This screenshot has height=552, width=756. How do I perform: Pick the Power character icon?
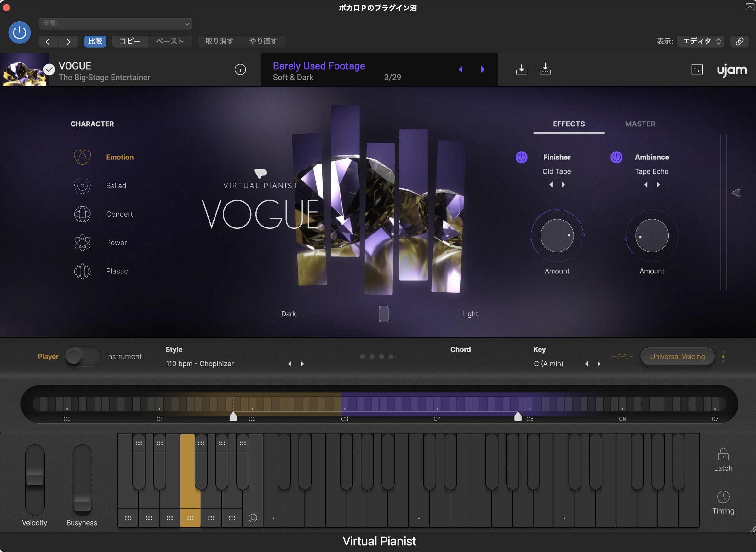point(82,243)
